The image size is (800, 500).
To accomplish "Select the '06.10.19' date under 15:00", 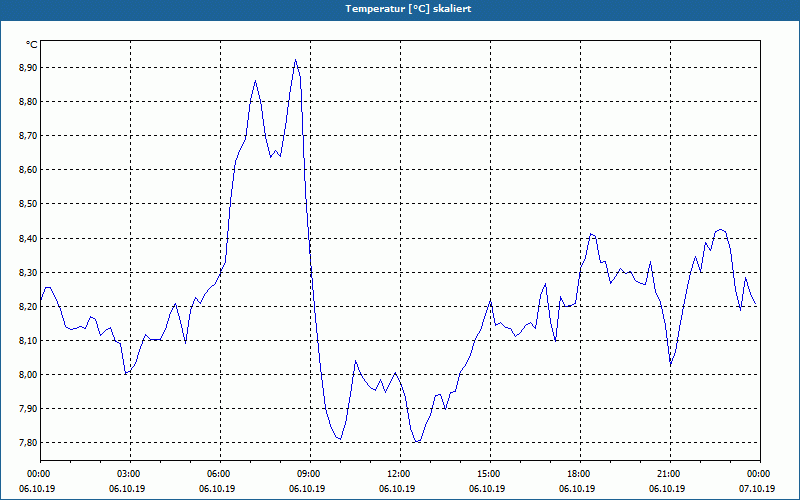I will [487, 489].
